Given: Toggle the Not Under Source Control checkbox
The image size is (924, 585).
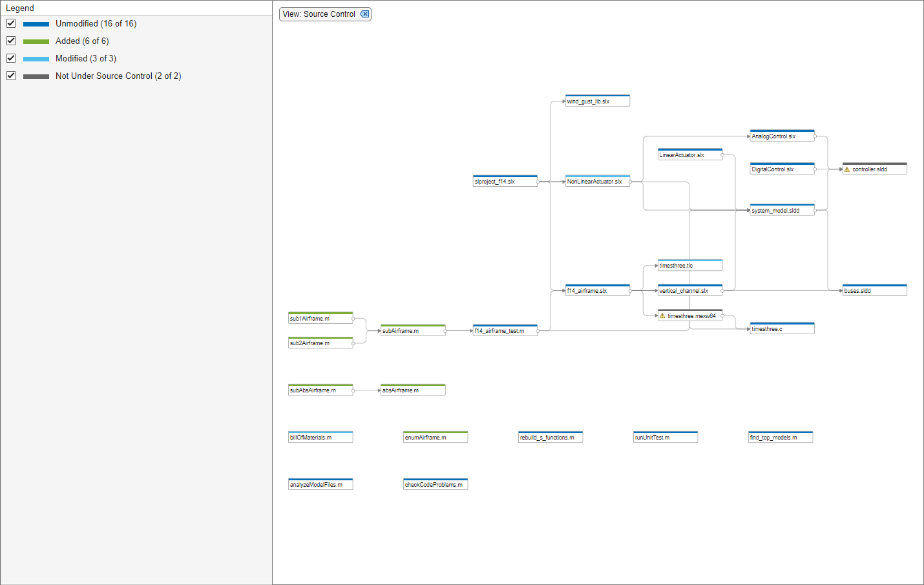Looking at the screenshot, I should tap(11, 75).
